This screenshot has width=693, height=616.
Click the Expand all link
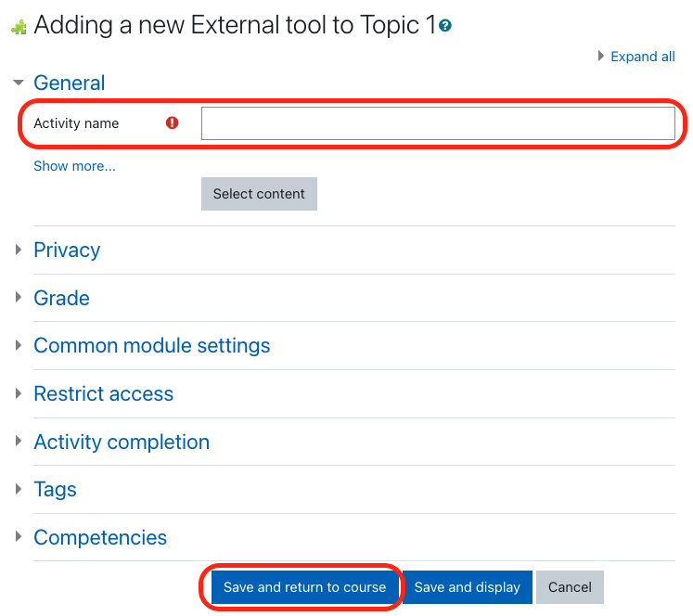tap(642, 57)
